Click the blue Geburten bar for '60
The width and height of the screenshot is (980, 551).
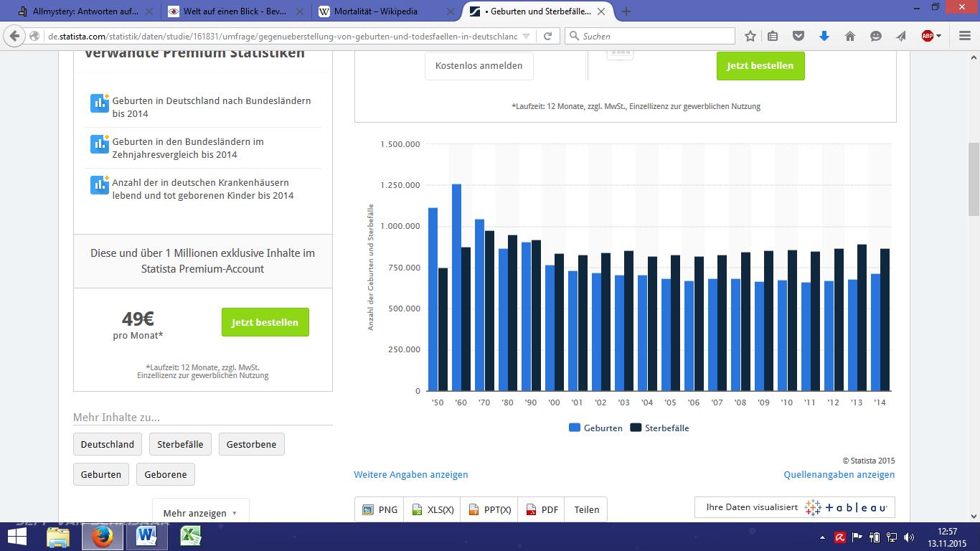point(456,288)
